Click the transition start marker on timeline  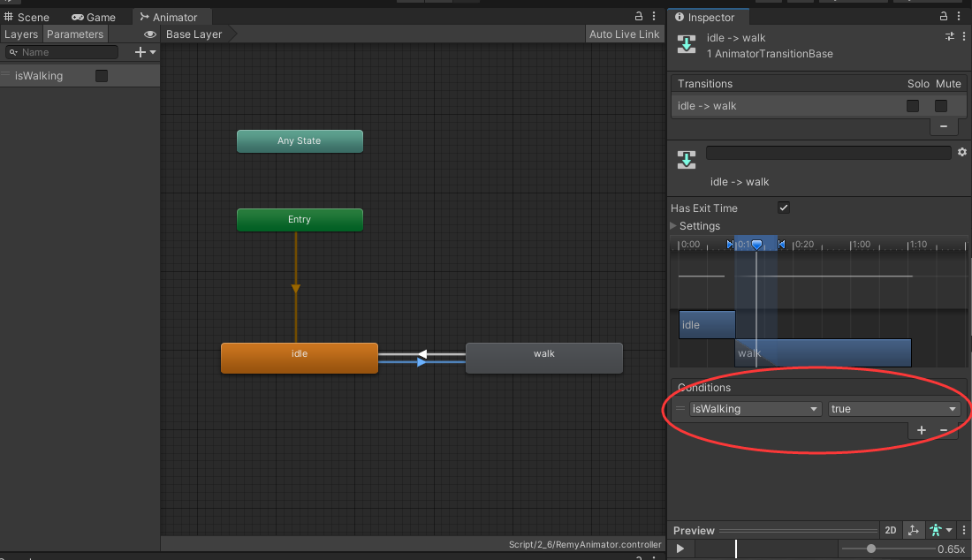point(730,244)
